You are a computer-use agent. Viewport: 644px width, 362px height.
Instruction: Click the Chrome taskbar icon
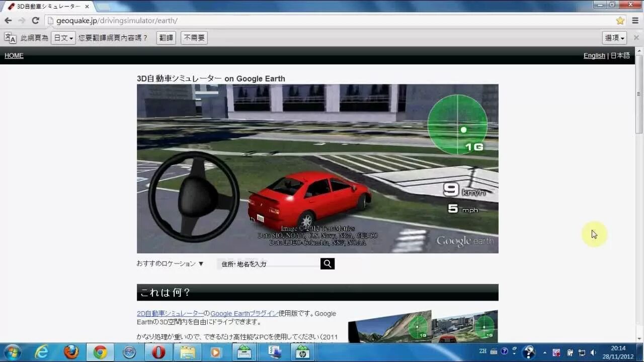[100, 352]
